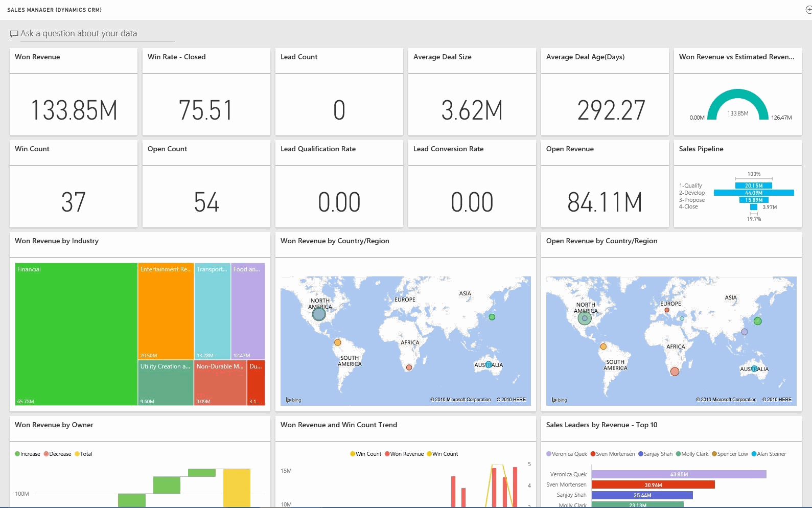Click the Won Revenue by Owner title

pyautogui.click(x=54, y=425)
